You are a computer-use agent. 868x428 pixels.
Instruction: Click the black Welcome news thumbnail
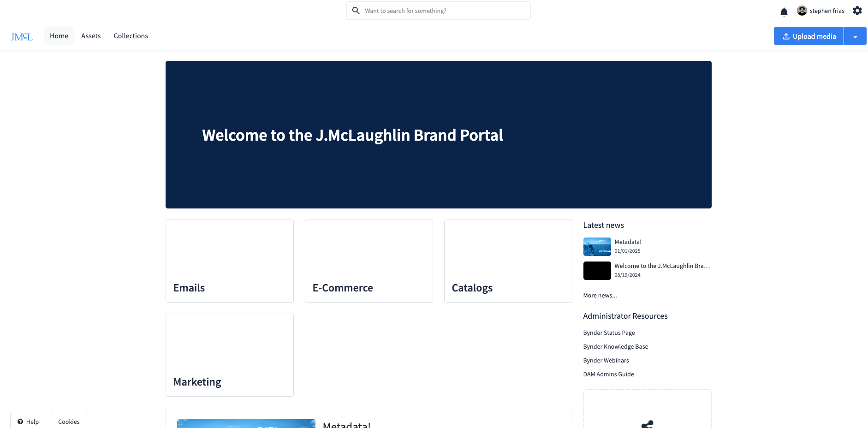pos(597,271)
